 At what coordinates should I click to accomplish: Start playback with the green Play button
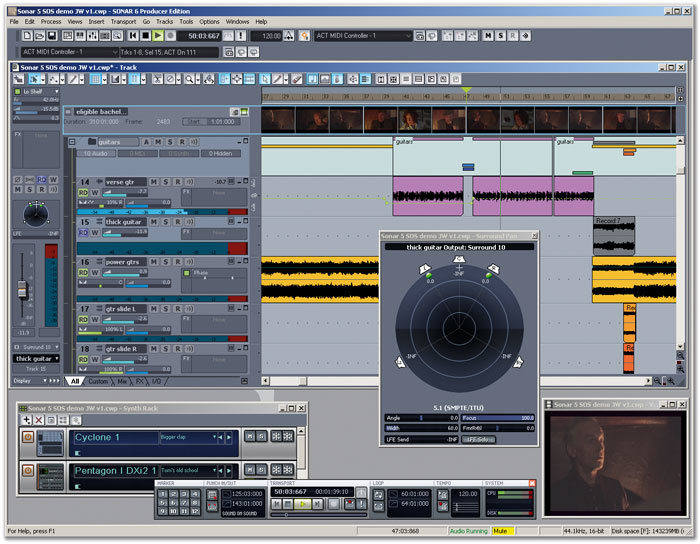click(158, 36)
